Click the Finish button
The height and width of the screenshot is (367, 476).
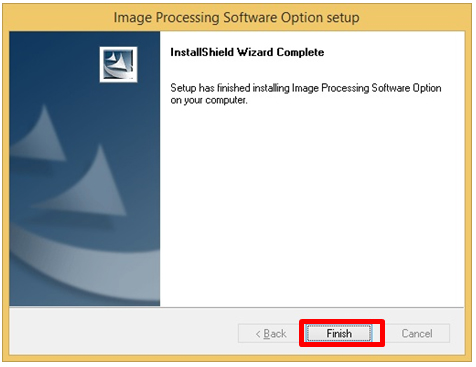point(339,333)
